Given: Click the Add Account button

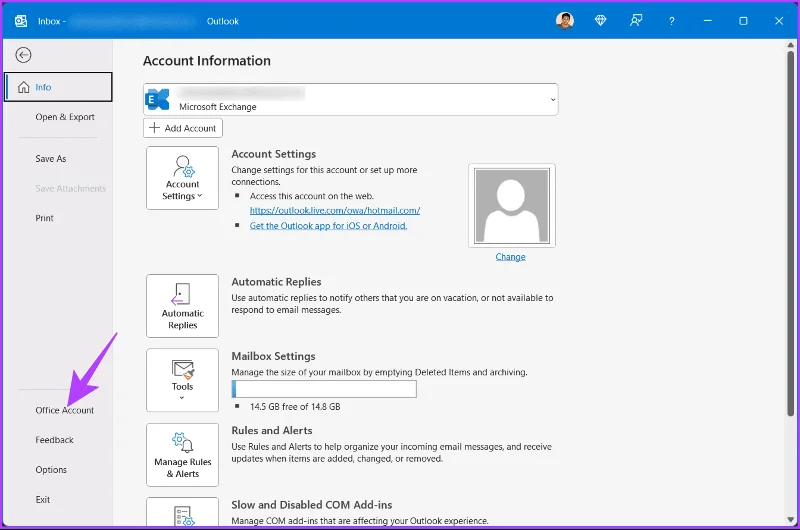Looking at the screenshot, I should [x=183, y=128].
